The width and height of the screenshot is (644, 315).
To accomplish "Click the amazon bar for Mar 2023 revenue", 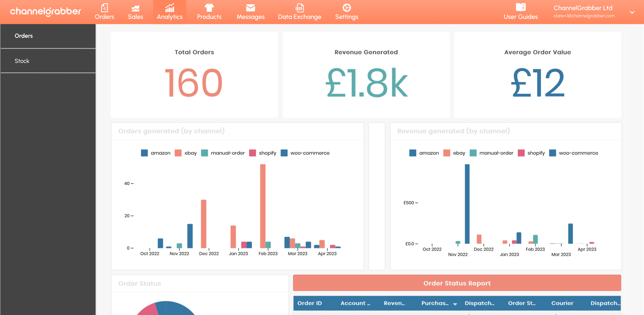I will pos(570,234).
